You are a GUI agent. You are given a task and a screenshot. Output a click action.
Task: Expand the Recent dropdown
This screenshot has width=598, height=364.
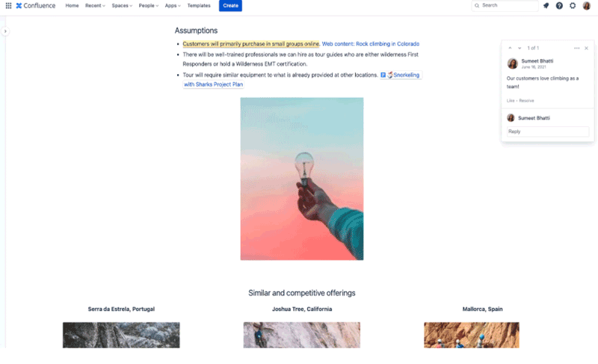95,5
